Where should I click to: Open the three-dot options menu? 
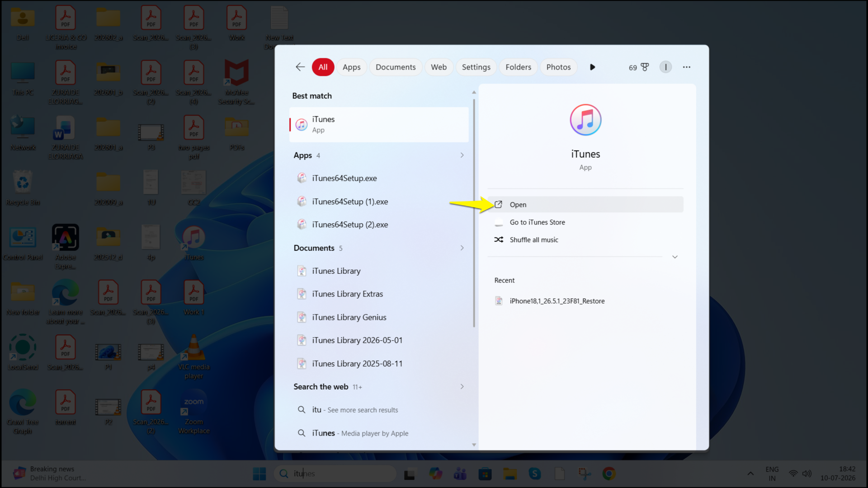[686, 67]
